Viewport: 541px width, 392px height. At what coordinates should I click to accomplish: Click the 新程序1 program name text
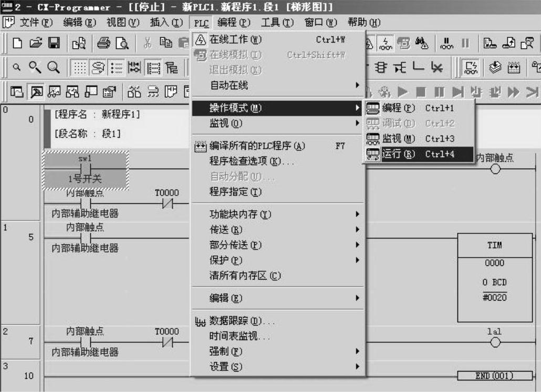coord(121,114)
